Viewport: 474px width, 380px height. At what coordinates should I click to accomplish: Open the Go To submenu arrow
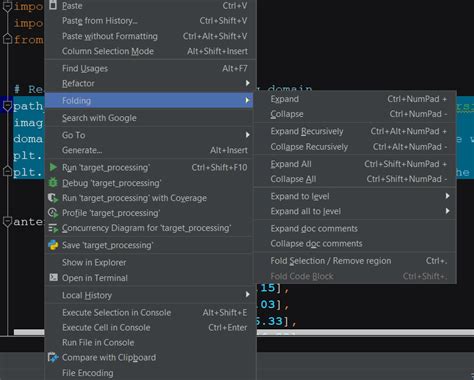click(x=247, y=135)
